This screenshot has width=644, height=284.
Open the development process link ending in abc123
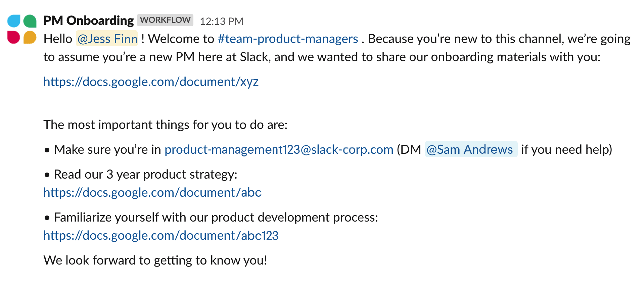click(x=161, y=235)
